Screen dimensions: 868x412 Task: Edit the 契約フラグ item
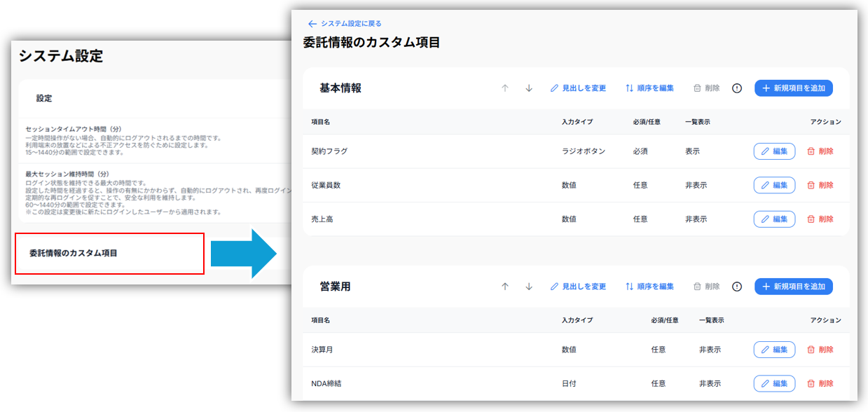coord(774,151)
